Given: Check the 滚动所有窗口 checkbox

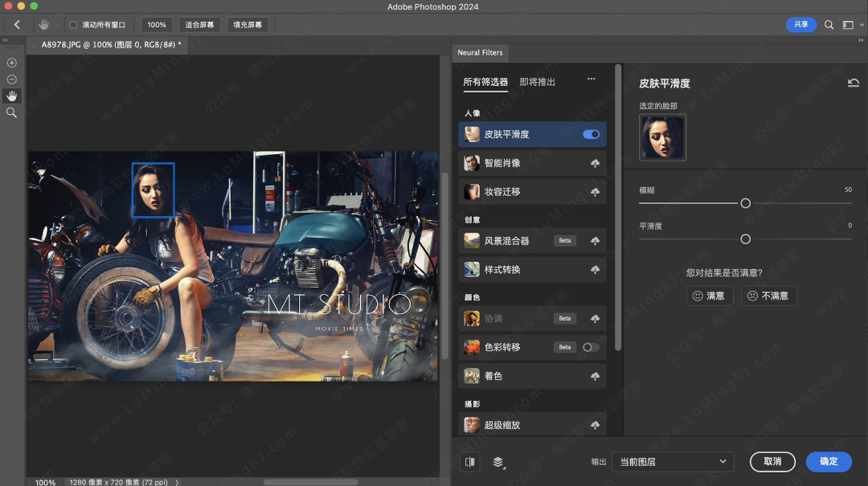Looking at the screenshot, I should pyautogui.click(x=73, y=25).
